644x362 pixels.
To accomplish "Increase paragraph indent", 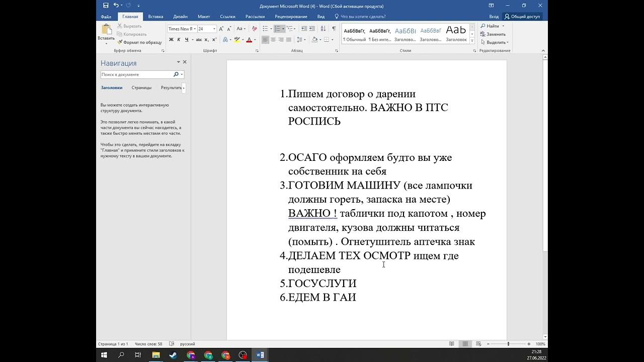I will [312, 29].
